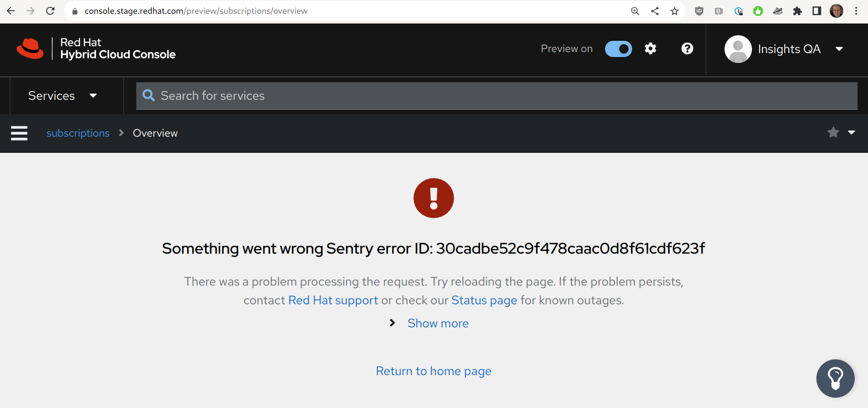Open the favorites dropdown arrow beside star
This screenshot has height=408, width=868.
(x=852, y=132)
